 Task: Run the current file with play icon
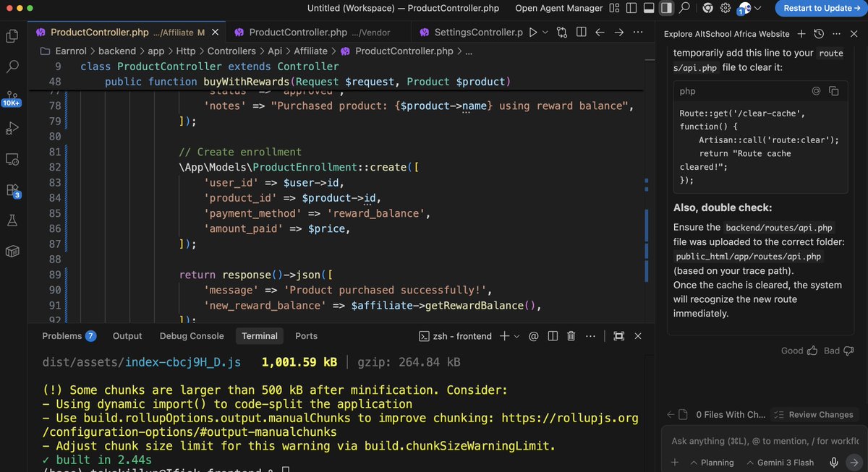533,33
